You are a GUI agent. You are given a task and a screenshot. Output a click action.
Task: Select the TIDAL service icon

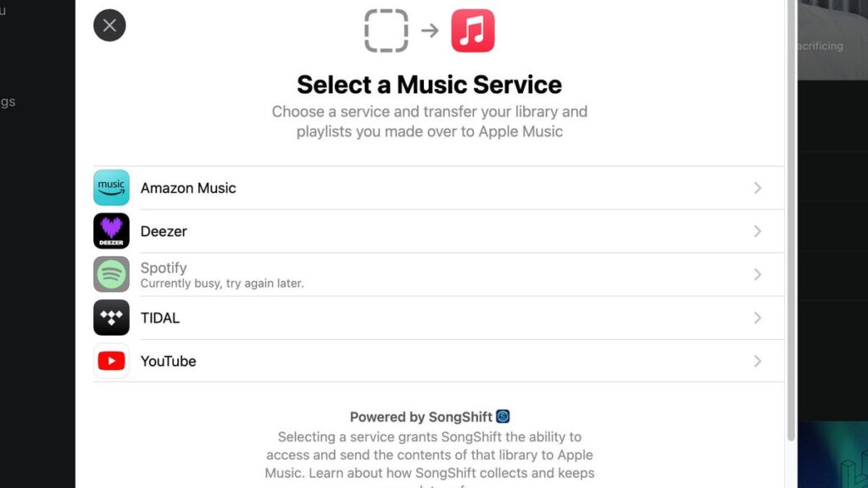pyautogui.click(x=111, y=318)
